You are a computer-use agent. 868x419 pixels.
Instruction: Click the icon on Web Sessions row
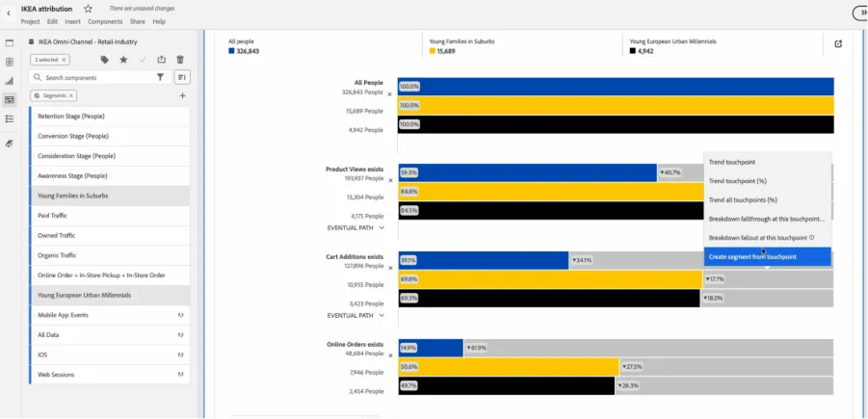point(180,375)
